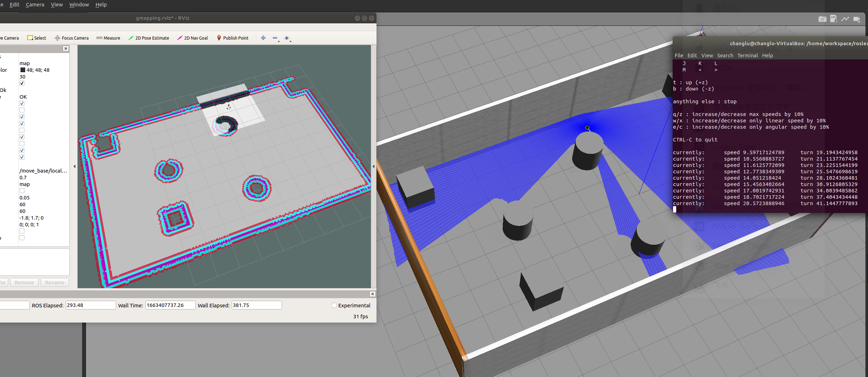
Task: Select the -1.8; 1.7; 0 position value
Action: pyautogui.click(x=31, y=218)
